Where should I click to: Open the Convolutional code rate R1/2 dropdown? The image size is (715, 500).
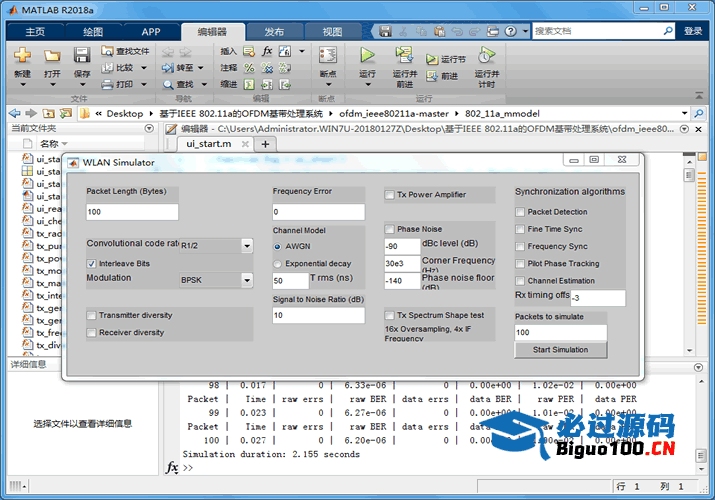click(x=246, y=246)
